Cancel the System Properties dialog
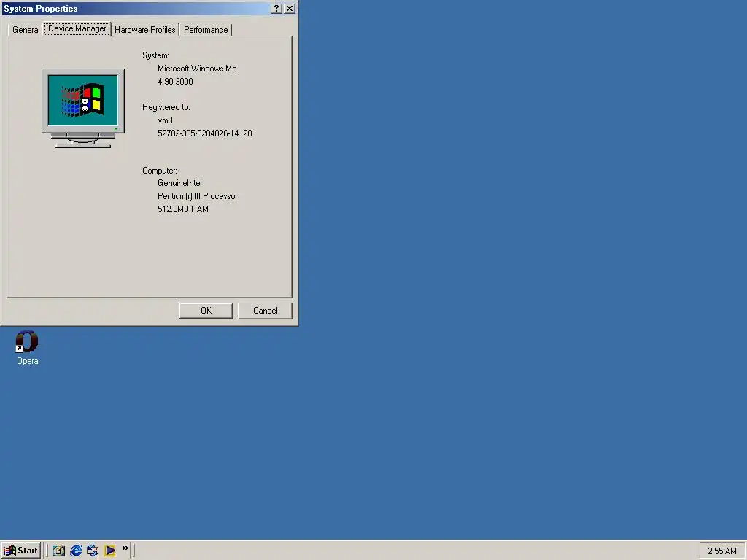Screen dimensions: 747x560 coord(265,311)
